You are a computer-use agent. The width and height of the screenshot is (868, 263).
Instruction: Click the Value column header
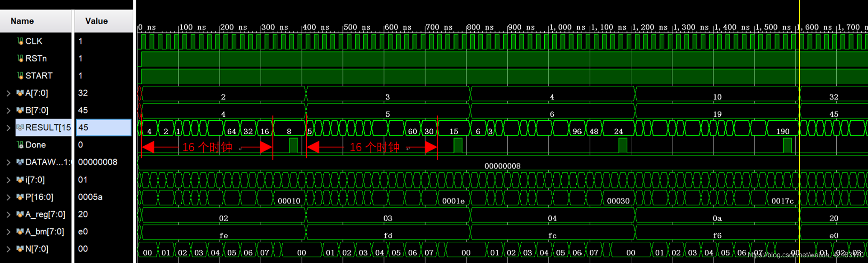(104, 21)
